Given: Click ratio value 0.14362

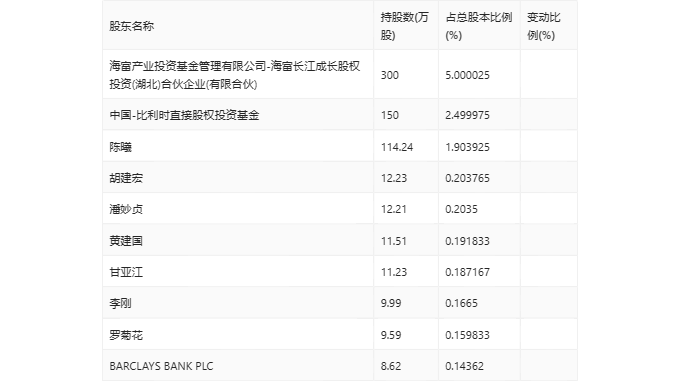Looking at the screenshot, I should (x=464, y=366).
